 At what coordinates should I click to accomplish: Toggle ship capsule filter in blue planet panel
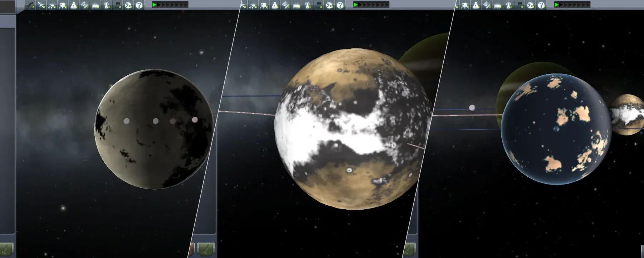click(476, 5)
